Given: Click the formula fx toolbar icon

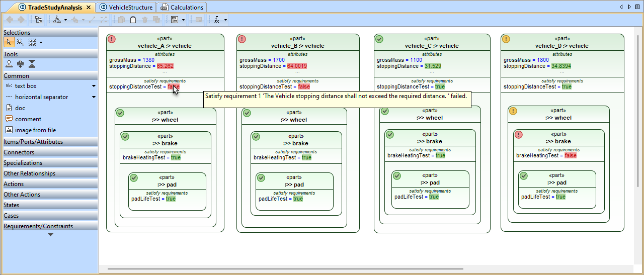Looking at the screenshot, I should tap(217, 20).
